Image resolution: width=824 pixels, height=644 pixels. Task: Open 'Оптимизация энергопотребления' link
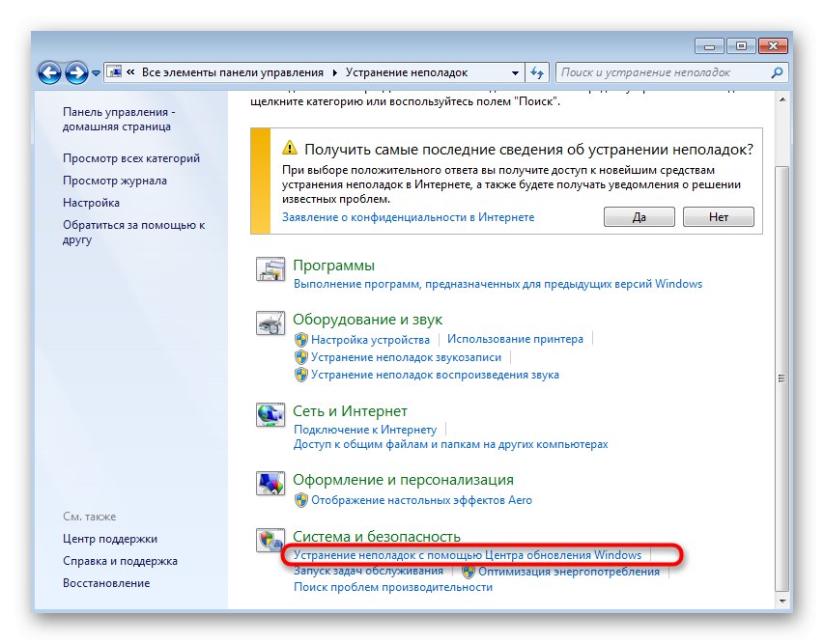click(x=569, y=572)
